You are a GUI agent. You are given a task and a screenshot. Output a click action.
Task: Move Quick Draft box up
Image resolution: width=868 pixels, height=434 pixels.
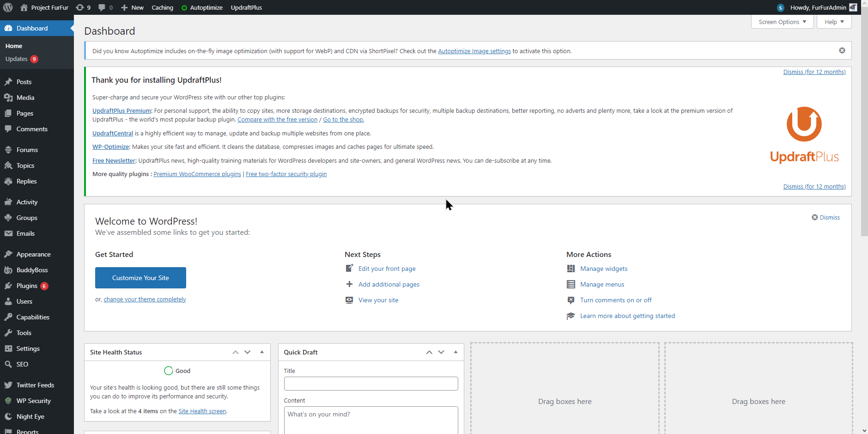[429, 352]
